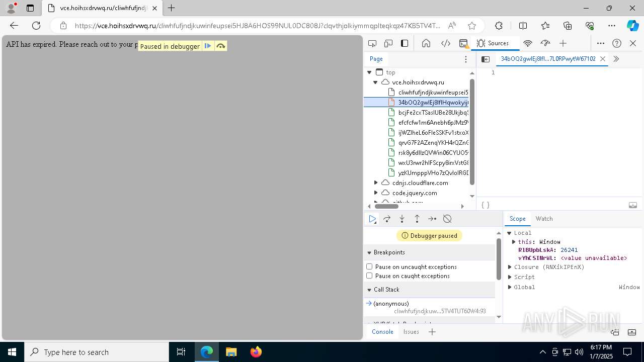Toggle DevTools activity bar dock icon
This screenshot has width=644, height=362.
click(x=405, y=43)
